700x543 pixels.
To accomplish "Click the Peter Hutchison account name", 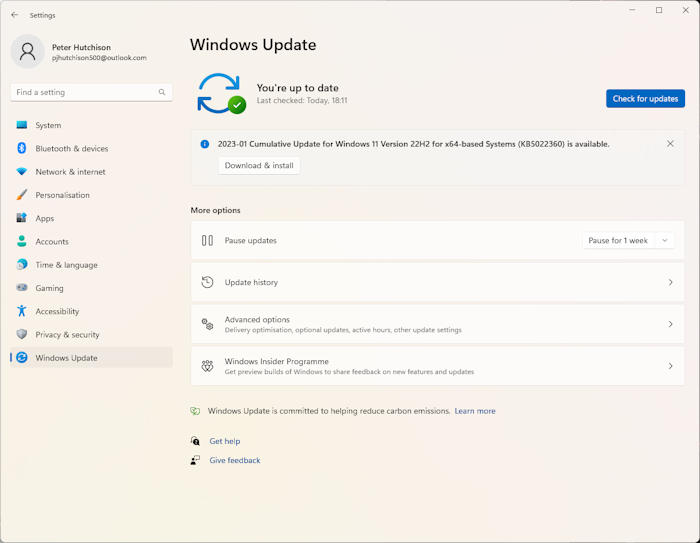I will 81,47.
